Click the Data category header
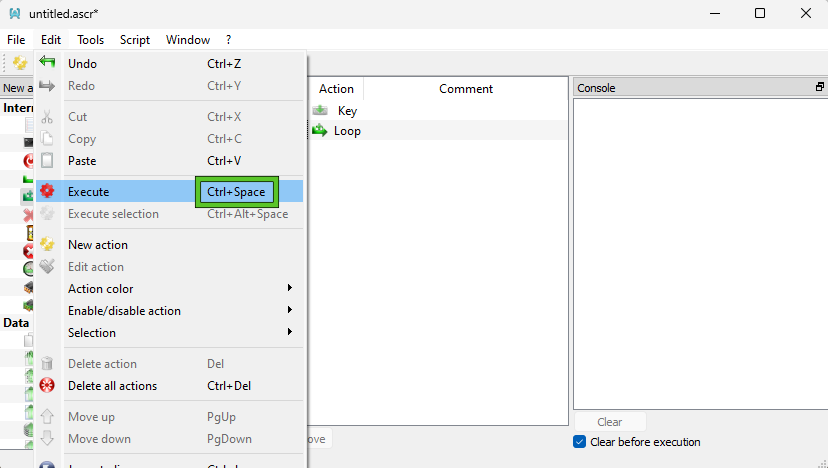The width and height of the screenshot is (828, 468). [16, 323]
